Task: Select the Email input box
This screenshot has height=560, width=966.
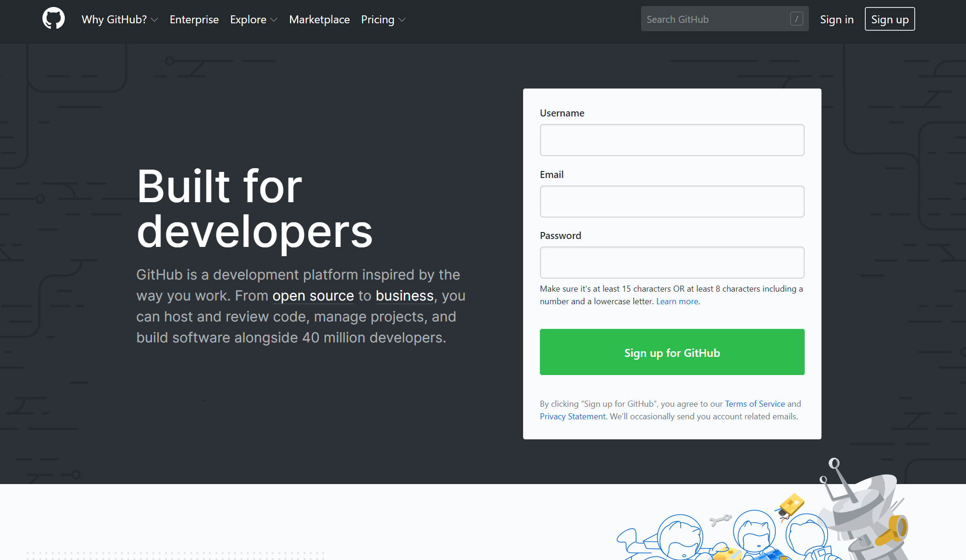Action: 672,201
